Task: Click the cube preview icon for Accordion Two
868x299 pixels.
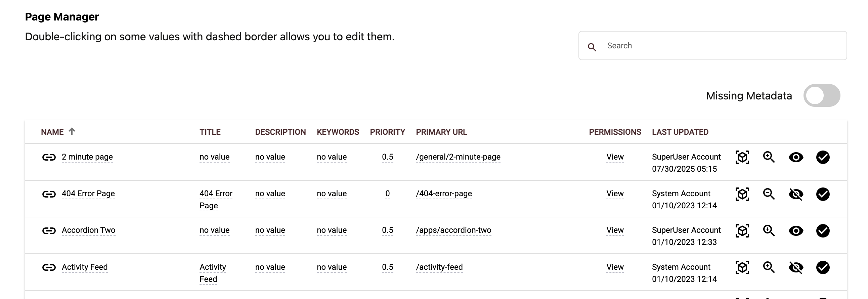Action: pos(742,230)
